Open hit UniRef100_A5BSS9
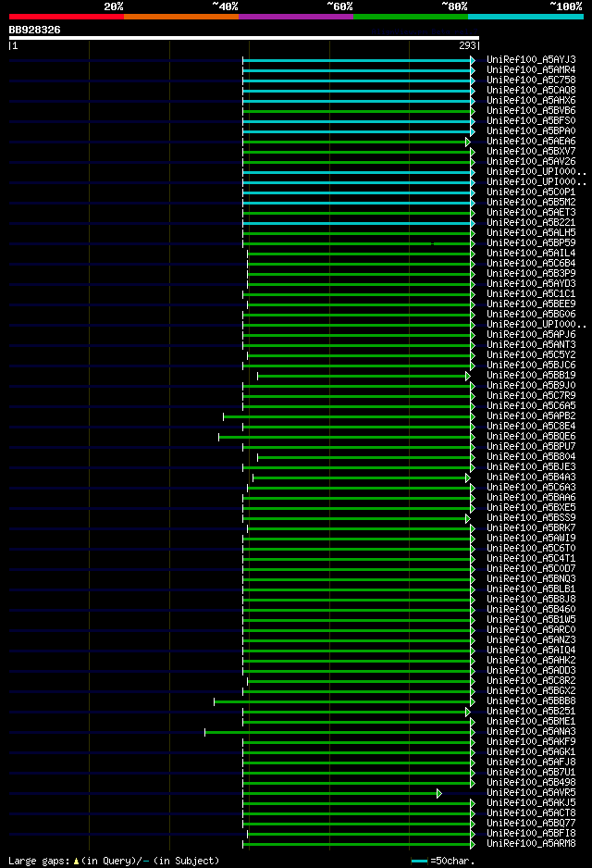The height and width of the screenshot is (868, 592). tap(531, 517)
